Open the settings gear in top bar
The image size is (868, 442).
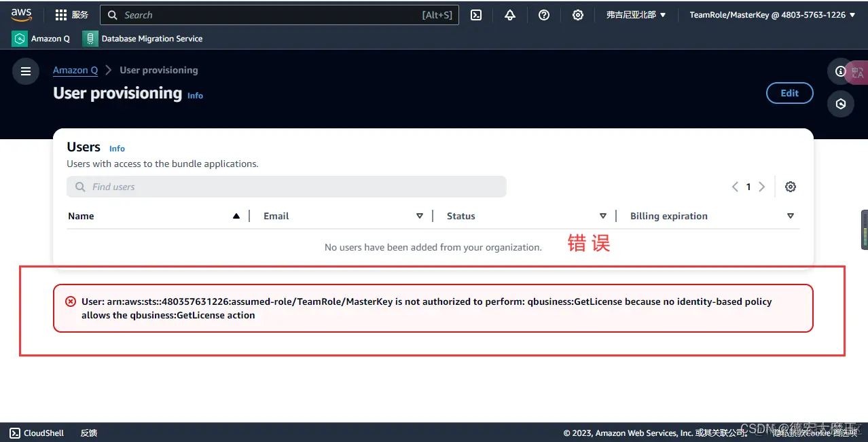tap(578, 15)
